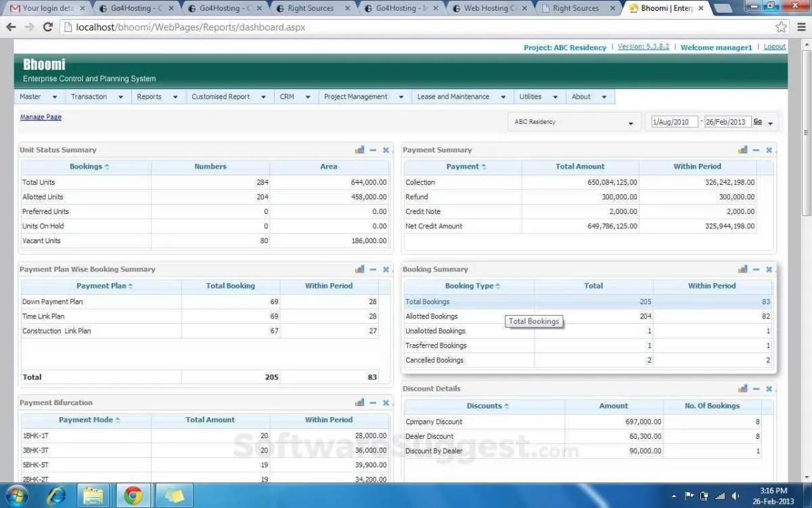Collapse the Payment Bifurcation panel
Viewport: 812px width, 508px height.
pos(373,402)
